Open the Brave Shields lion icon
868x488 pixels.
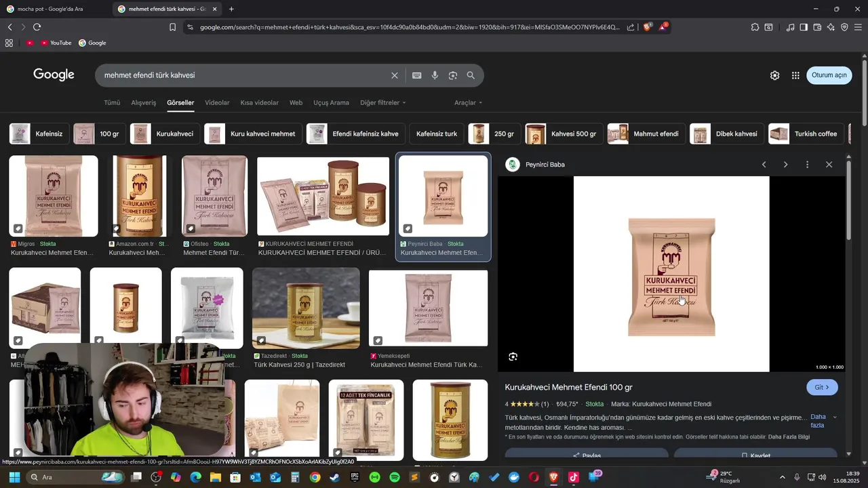(x=647, y=27)
